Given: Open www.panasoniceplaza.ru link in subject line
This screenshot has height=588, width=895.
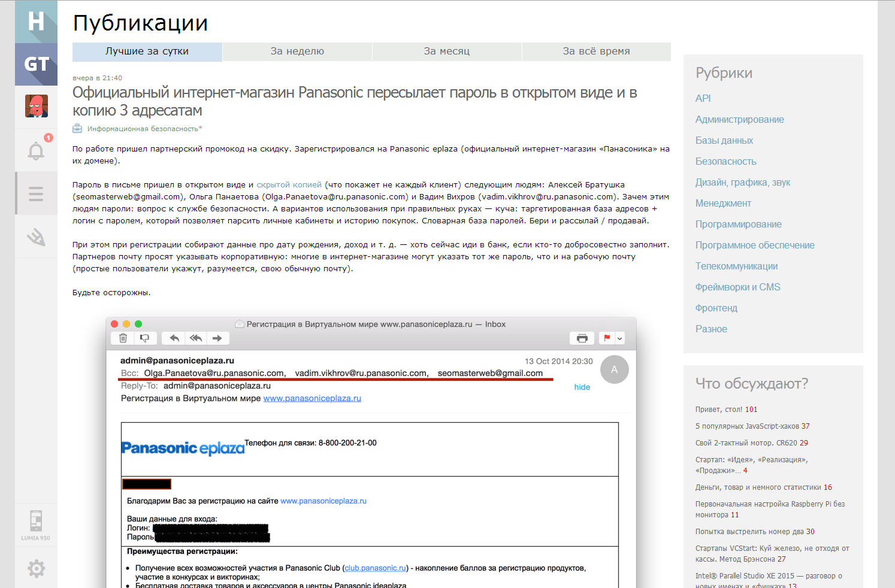Looking at the screenshot, I should 312,398.
